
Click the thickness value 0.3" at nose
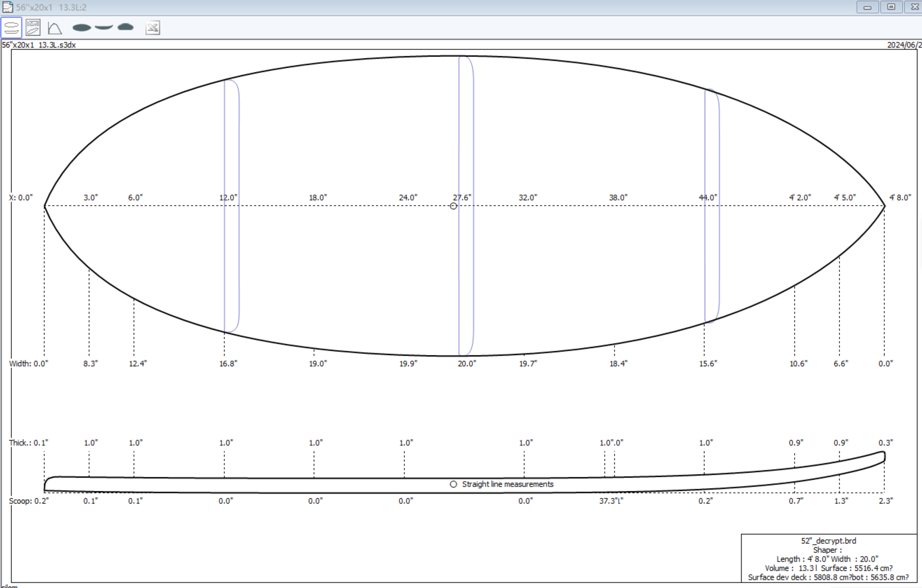click(886, 443)
